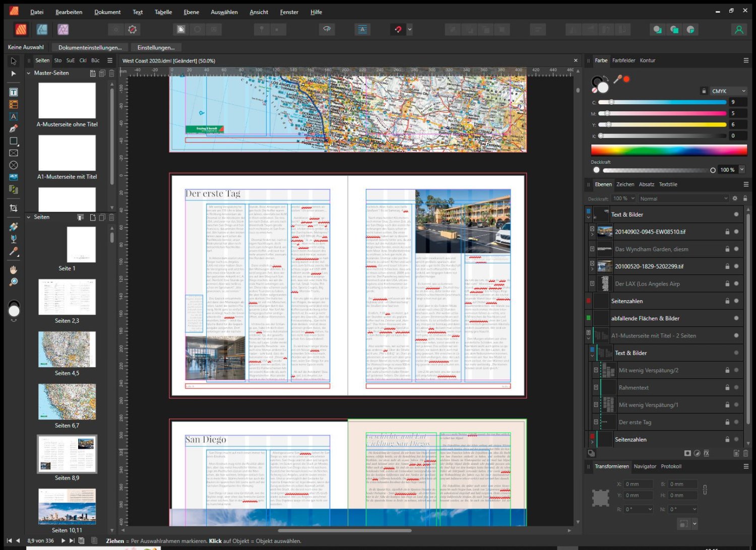This screenshot has width=756, height=550.
Task: Select the Frame Text tool
Action: [x=14, y=92]
